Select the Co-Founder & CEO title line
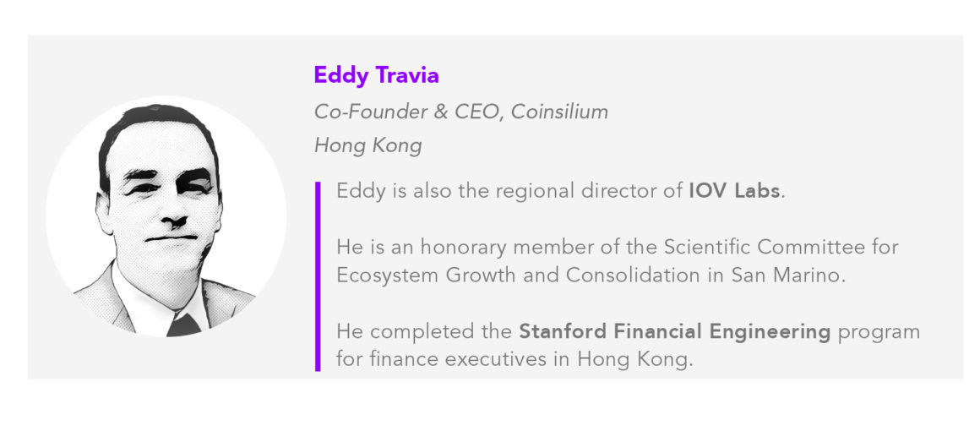Viewport: 980px width, 431px height. point(460,112)
